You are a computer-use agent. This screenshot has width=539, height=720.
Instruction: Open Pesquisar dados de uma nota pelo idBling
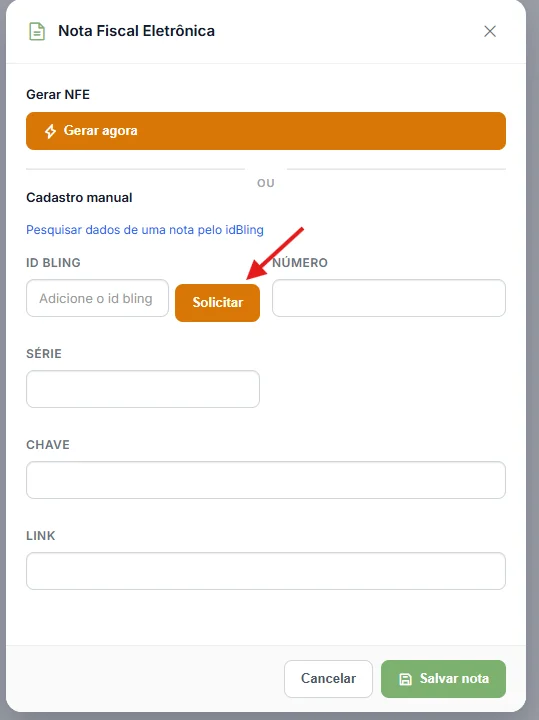[145, 230]
